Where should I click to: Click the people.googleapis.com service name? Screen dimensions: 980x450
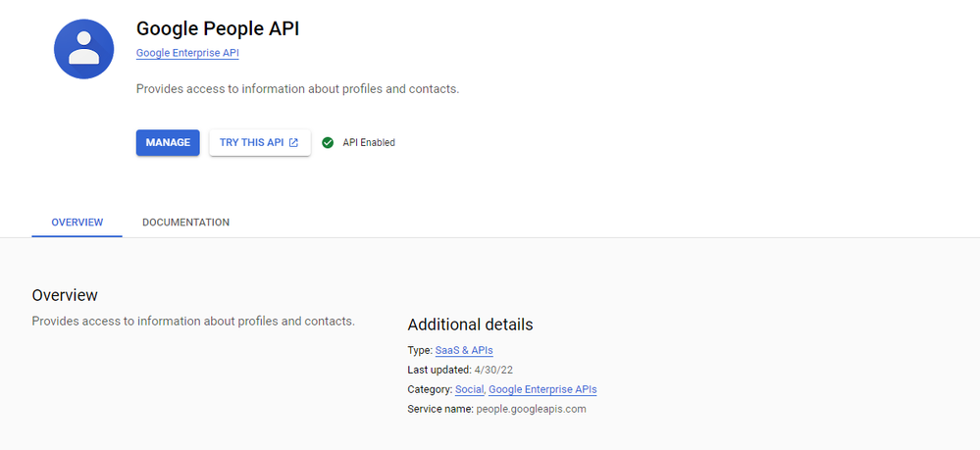click(532, 410)
